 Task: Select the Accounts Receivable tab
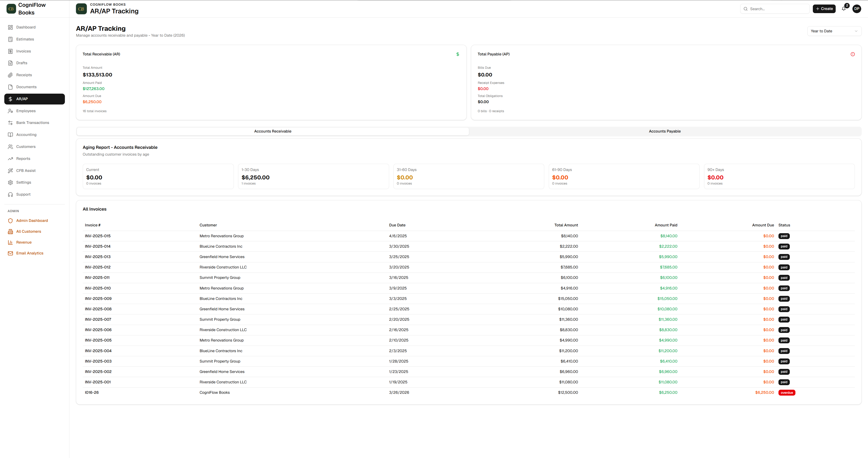[273, 131]
